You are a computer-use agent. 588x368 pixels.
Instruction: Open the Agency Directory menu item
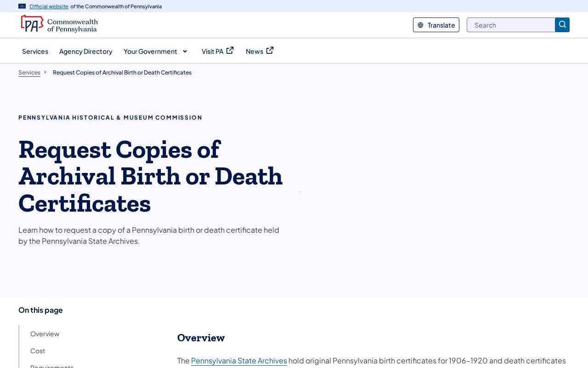pyautogui.click(x=86, y=51)
